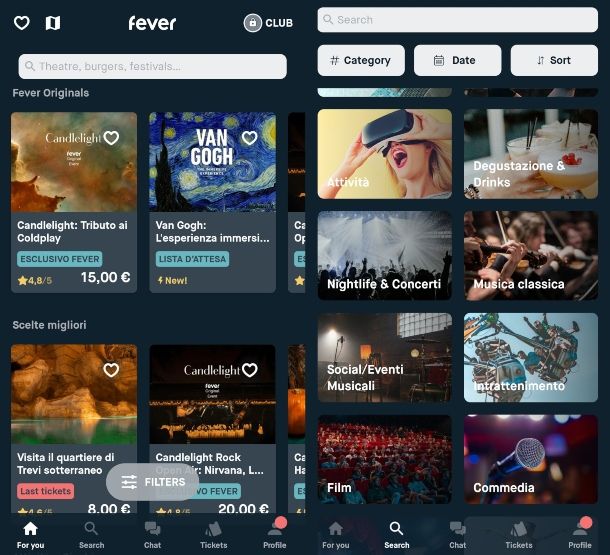
Task: Select the Attività category tile
Action: pyautogui.click(x=385, y=154)
